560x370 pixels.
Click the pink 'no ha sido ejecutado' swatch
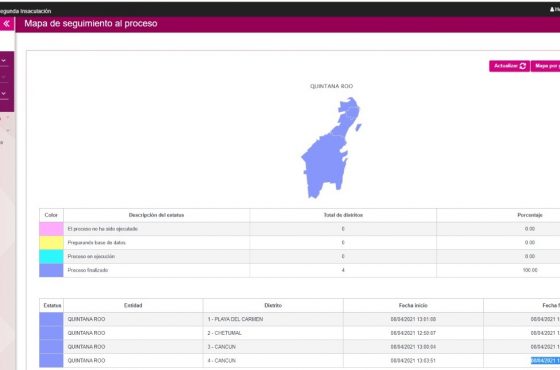51,229
